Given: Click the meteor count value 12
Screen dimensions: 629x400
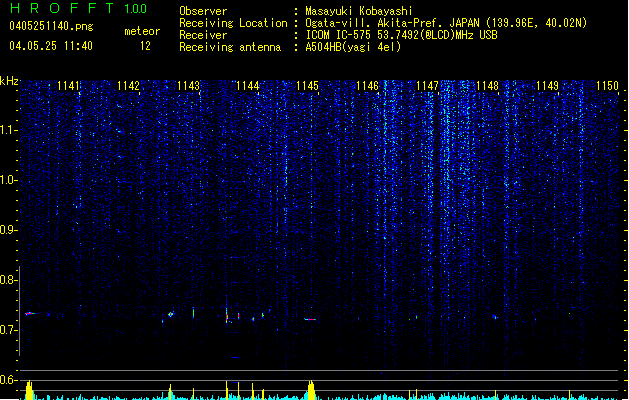Looking at the screenshot, I should (x=145, y=46).
